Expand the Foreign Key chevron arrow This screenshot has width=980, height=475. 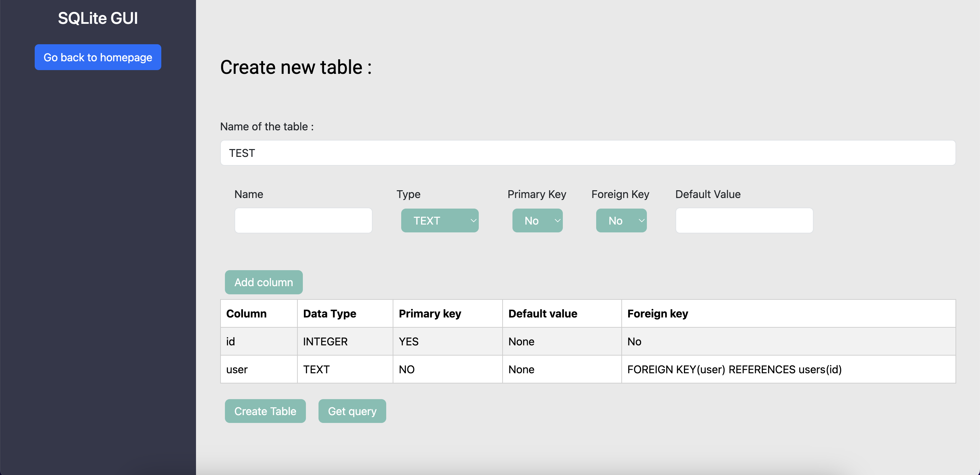[641, 220]
